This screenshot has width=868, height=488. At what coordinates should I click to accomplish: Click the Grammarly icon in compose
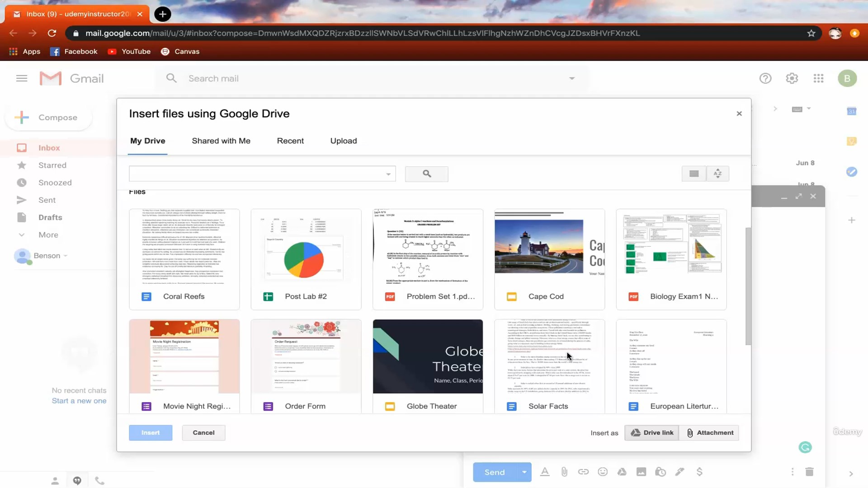click(x=805, y=447)
